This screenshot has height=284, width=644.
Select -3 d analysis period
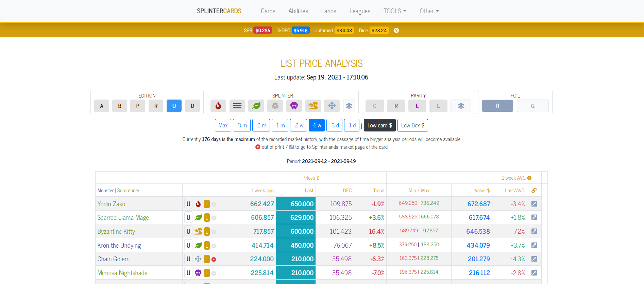click(335, 125)
